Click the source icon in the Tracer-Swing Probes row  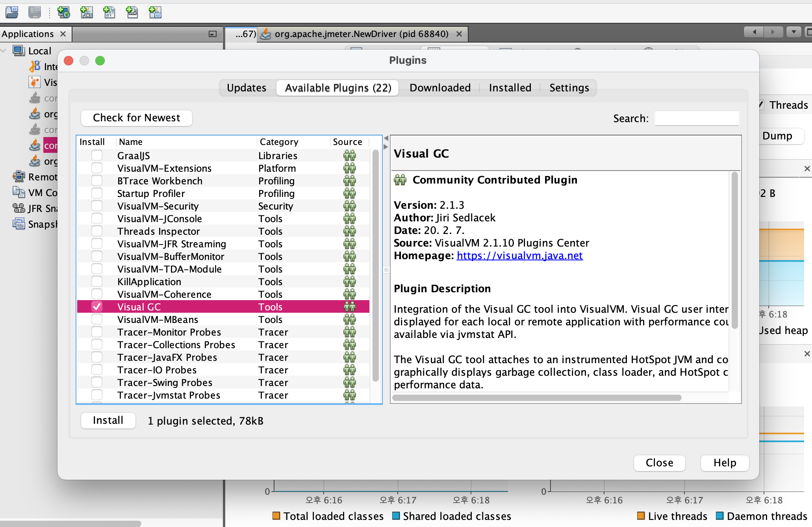pos(349,382)
